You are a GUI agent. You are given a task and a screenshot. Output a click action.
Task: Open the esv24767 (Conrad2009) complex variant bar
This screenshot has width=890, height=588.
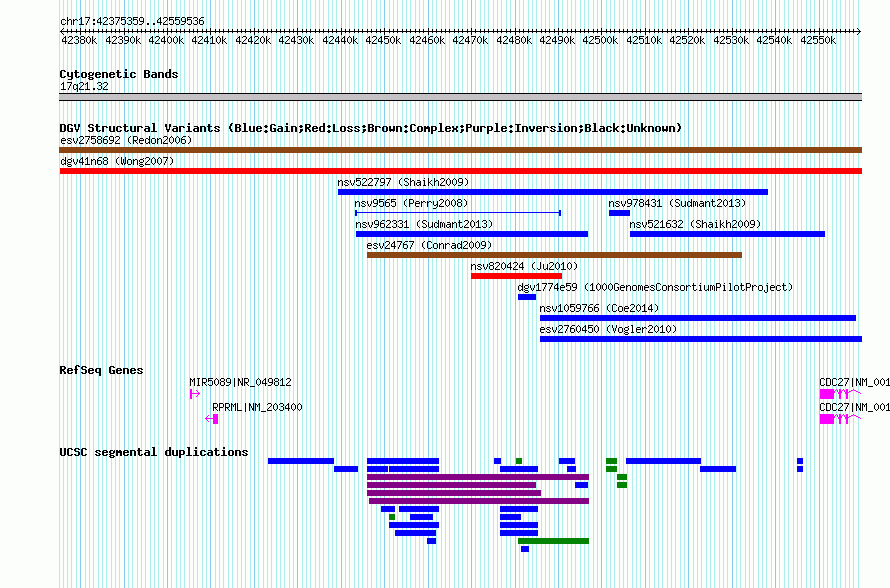tap(554, 255)
